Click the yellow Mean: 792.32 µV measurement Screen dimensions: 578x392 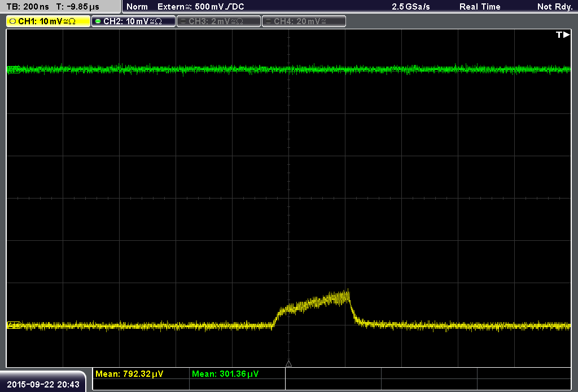[129, 374]
